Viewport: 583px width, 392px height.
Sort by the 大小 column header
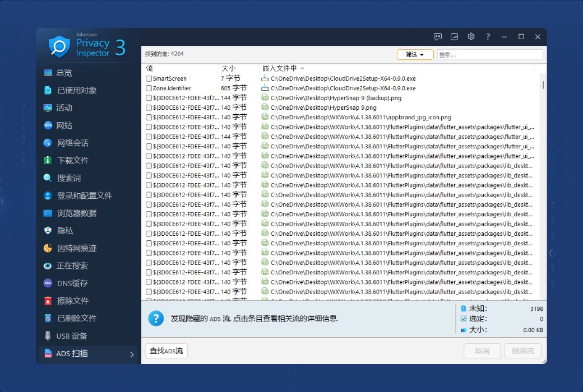[228, 68]
